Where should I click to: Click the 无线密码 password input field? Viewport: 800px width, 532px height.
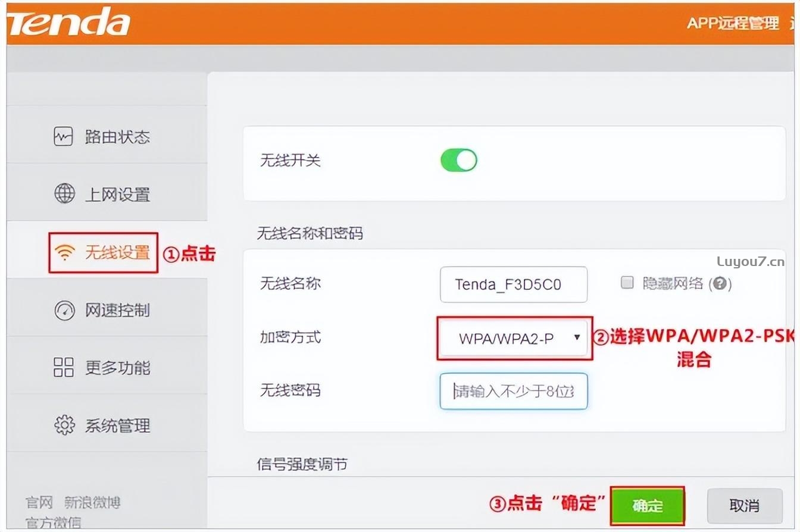tap(514, 392)
